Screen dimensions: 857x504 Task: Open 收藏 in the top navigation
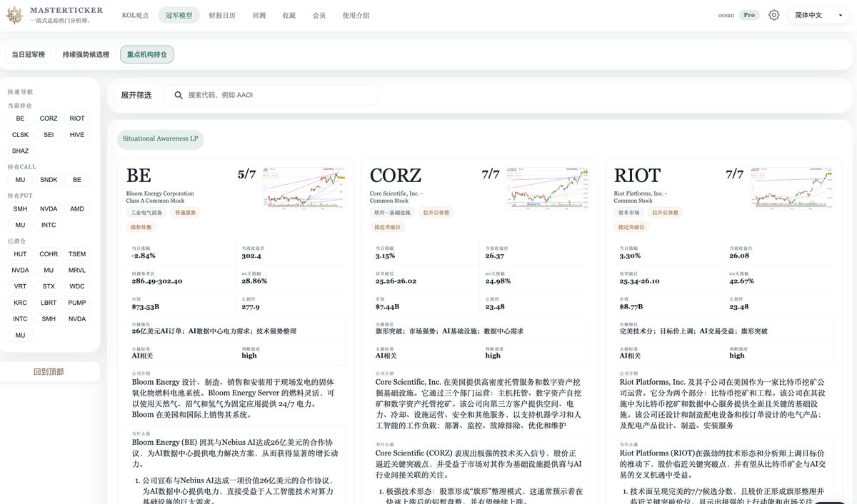tap(289, 15)
